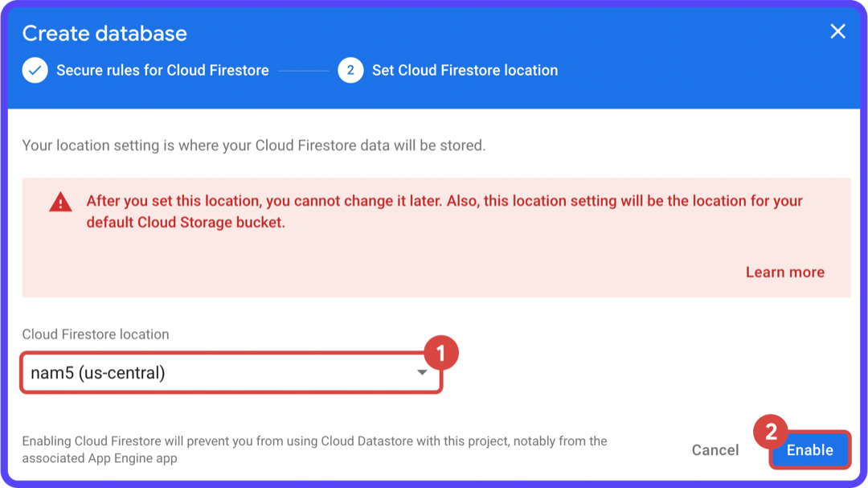Screen dimensions: 868x488
Task: Expand the nam5 (us-central) selection list
Action: [x=231, y=371]
